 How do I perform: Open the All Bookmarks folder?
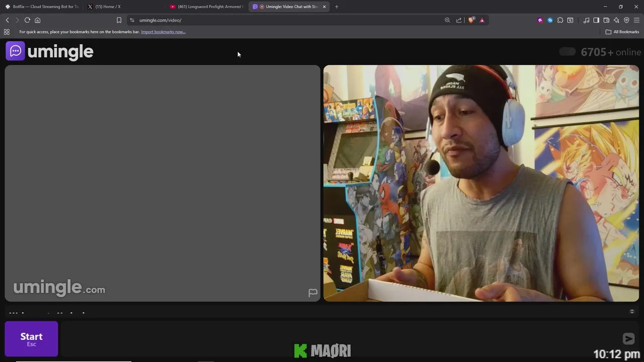622,32
